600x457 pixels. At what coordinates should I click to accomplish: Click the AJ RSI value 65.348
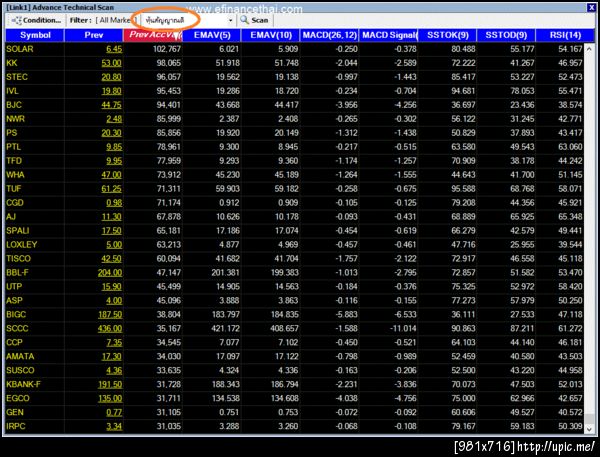[x=570, y=217]
